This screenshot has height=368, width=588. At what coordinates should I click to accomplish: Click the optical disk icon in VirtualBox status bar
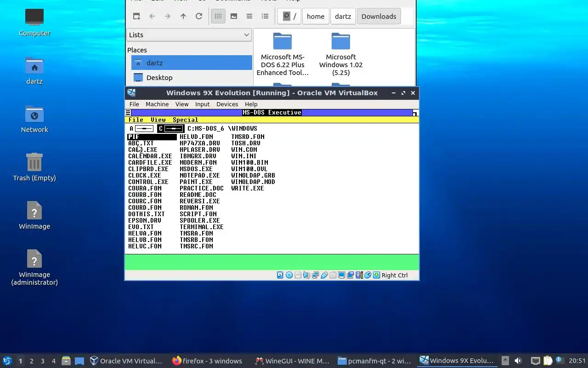tap(289, 275)
